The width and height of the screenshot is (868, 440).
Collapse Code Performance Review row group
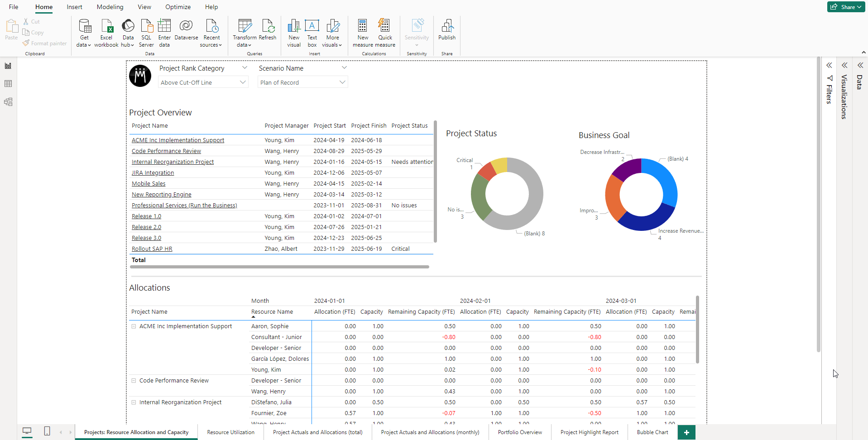(134, 381)
